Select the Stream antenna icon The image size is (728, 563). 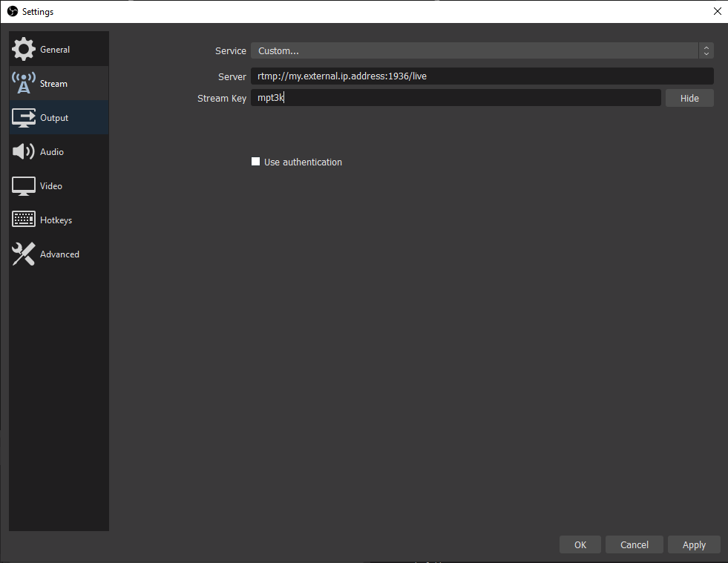point(24,84)
